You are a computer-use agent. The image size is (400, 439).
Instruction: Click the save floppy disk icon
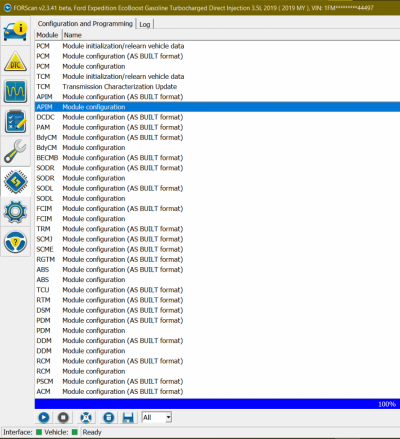point(128,417)
